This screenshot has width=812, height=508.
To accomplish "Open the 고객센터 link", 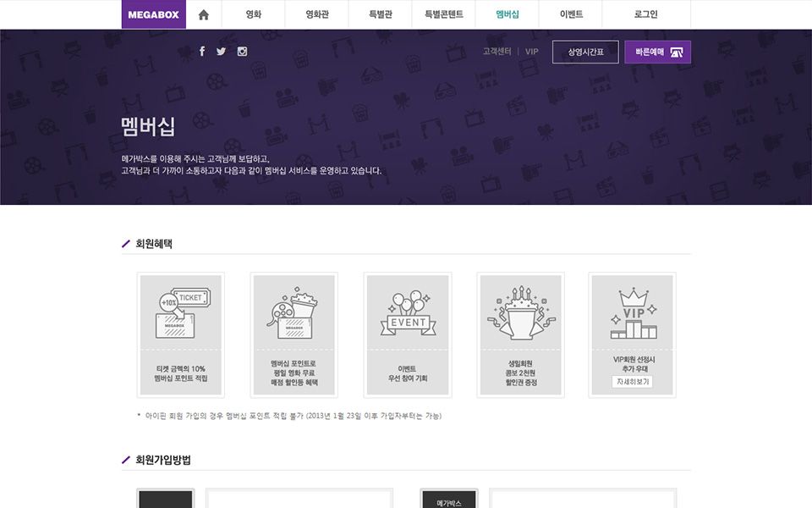I will [x=497, y=52].
